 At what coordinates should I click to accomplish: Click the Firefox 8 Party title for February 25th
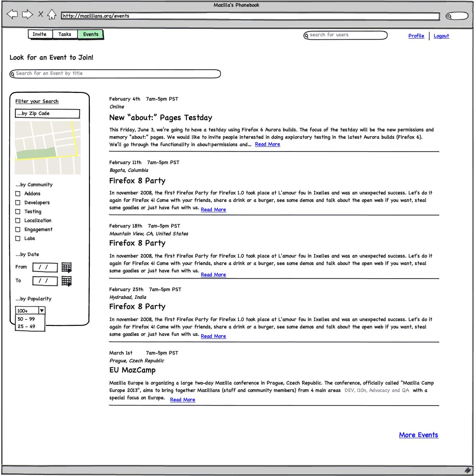click(137, 307)
